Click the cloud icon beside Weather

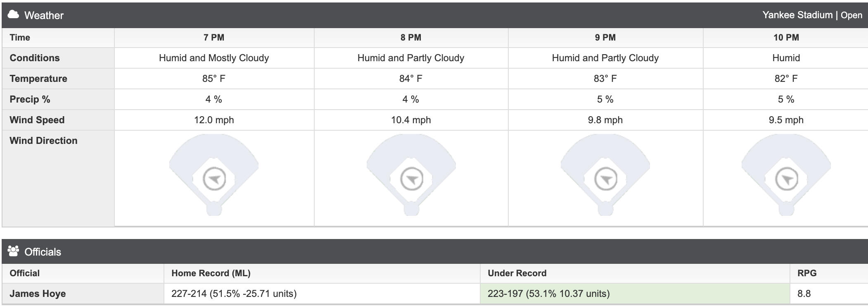[x=13, y=15]
